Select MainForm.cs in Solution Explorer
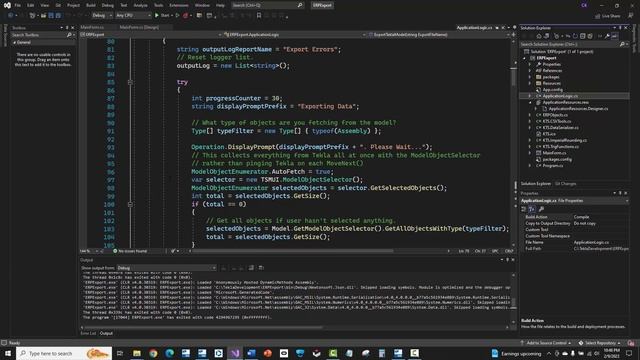Image resolution: width=640 pixels, height=360 pixels. (x=554, y=153)
